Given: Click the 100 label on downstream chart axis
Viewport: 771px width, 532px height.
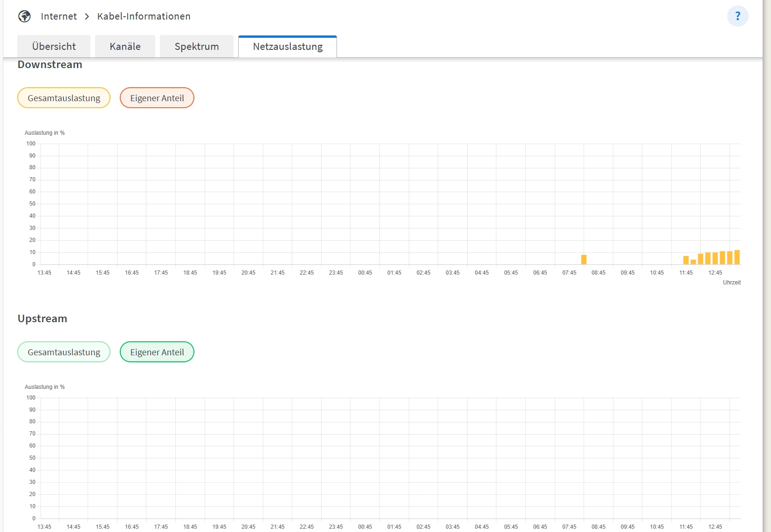Looking at the screenshot, I should [x=31, y=144].
